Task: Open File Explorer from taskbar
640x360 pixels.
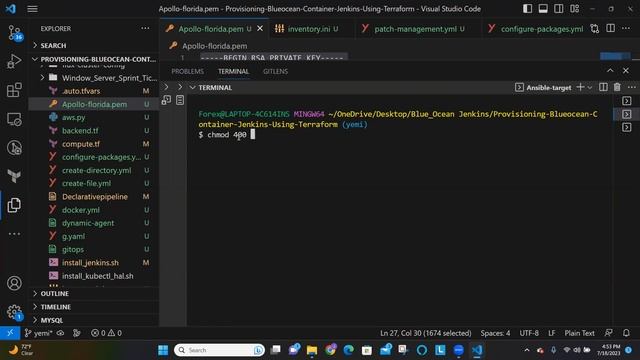Action: click(x=312, y=350)
